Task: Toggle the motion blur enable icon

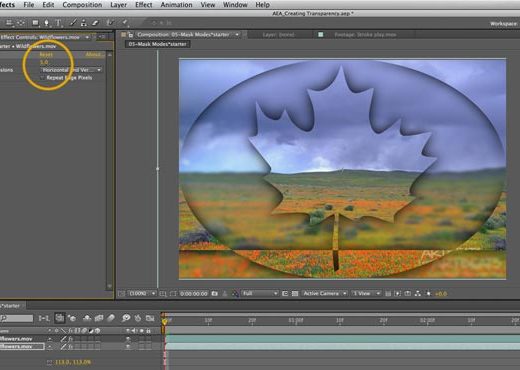Action: click(x=111, y=319)
